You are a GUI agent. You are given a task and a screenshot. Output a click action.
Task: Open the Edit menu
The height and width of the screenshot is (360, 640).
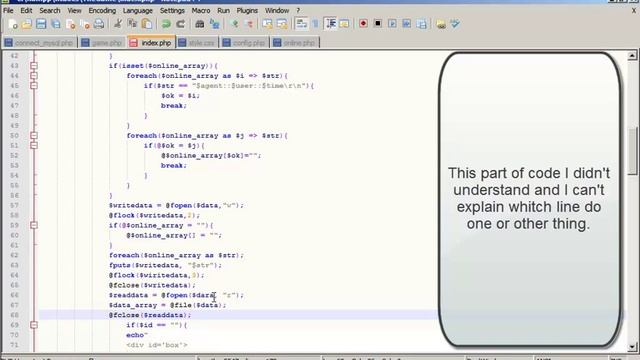click(x=26, y=11)
